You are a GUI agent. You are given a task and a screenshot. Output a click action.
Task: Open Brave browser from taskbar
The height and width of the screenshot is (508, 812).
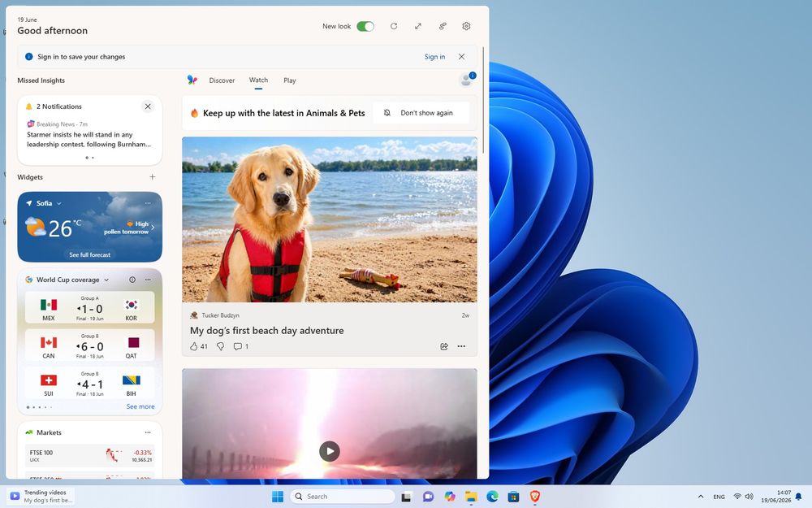point(535,497)
